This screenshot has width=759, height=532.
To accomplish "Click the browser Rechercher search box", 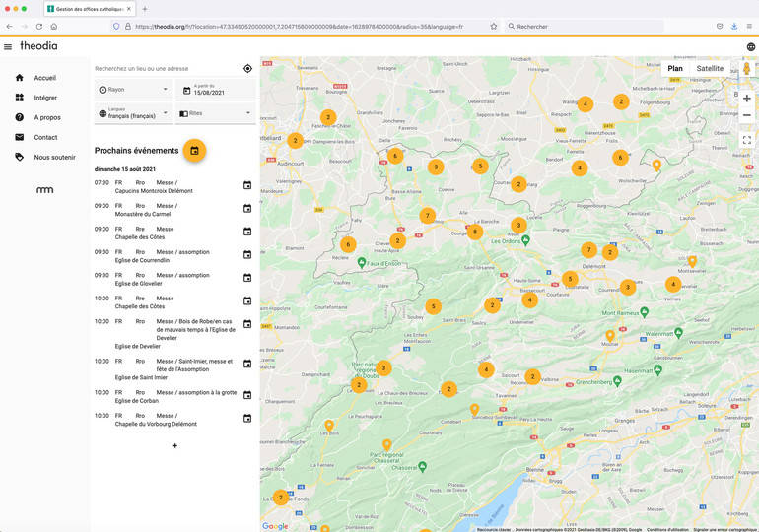I will click(584, 27).
